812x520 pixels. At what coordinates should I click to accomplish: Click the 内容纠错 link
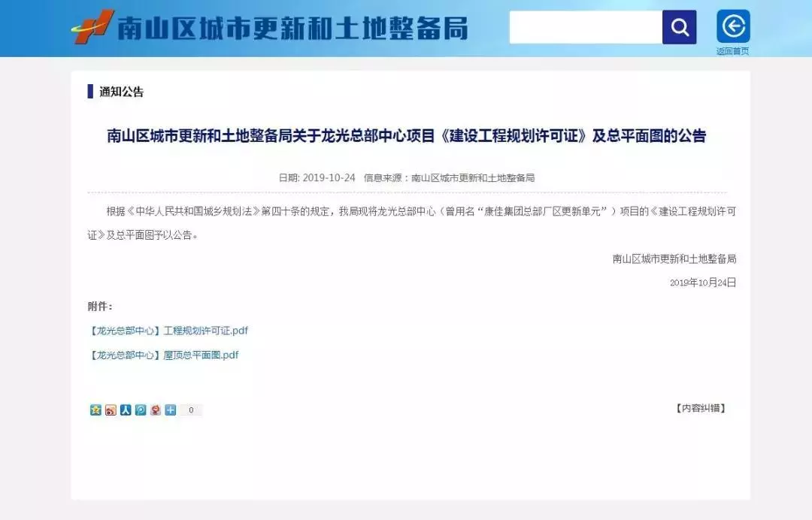click(x=700, y=408)
